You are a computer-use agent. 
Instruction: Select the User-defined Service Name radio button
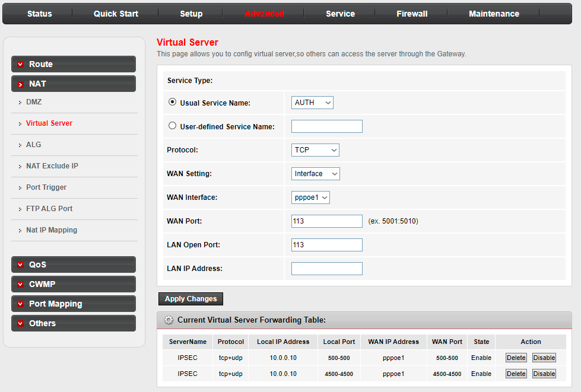click(x=173, y=126)
